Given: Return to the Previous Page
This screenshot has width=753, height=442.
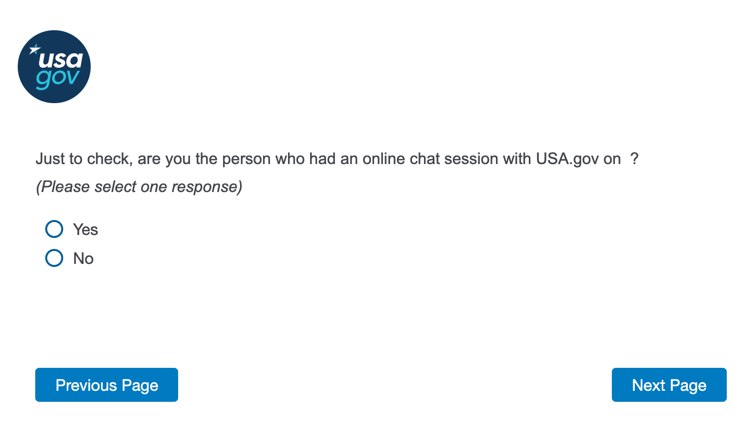Looking at the screenshot, I should point(106,385).
